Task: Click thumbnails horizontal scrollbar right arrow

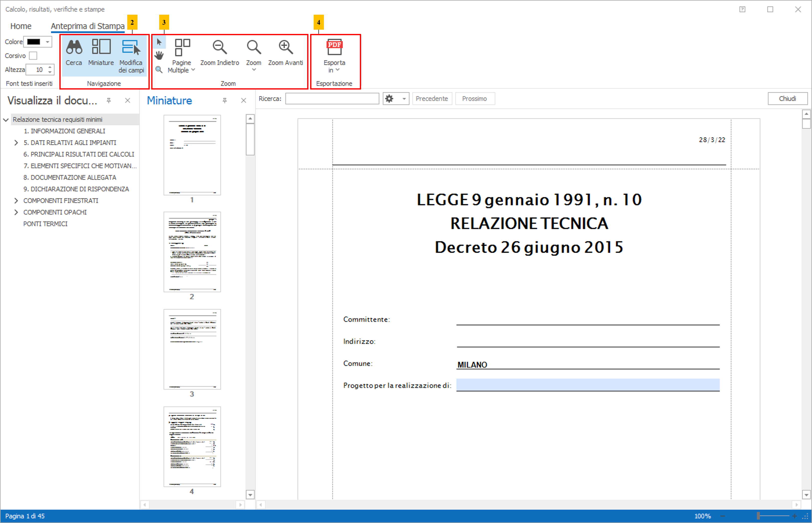Action: coord(240,505)
